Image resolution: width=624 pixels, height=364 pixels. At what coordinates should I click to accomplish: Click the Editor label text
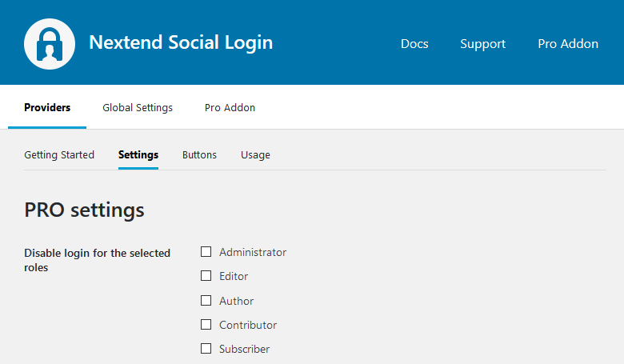coord(234,276)
